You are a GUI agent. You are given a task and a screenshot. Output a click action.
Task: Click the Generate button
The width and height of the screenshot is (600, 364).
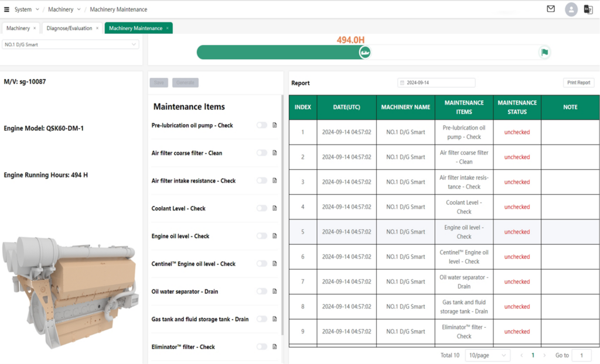(x=185, y=83)
